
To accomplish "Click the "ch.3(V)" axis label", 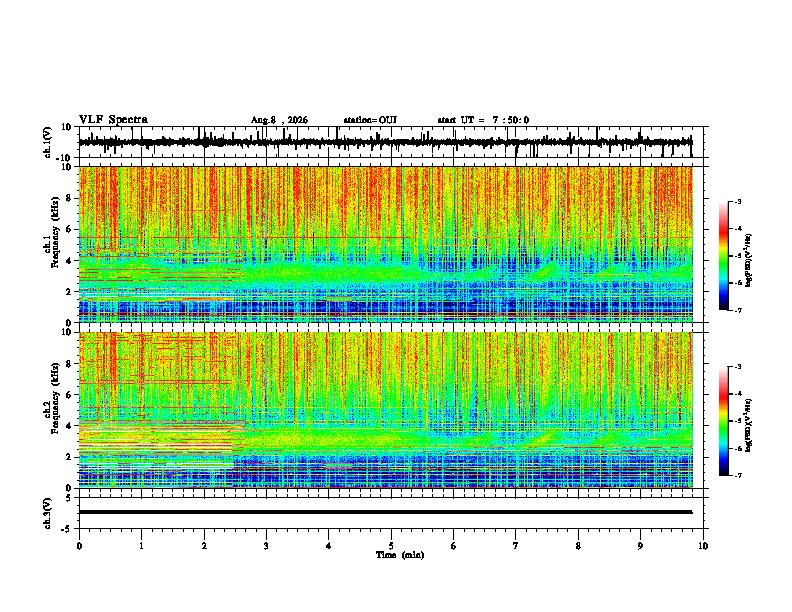I will click(x=47, y=513).
